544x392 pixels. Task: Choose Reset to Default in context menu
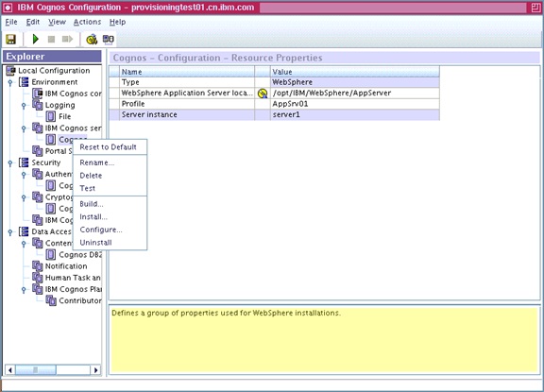pos(110,147)
